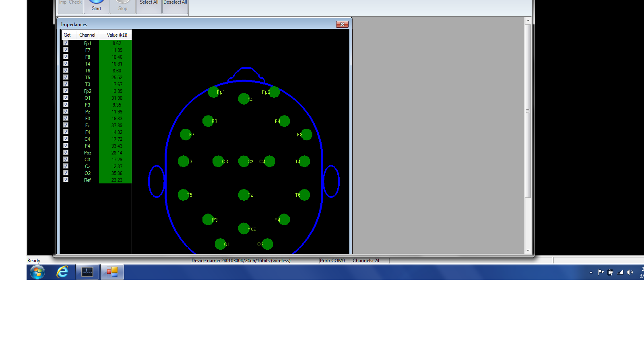Show hidden system tray icons

[x=591, y=272]
